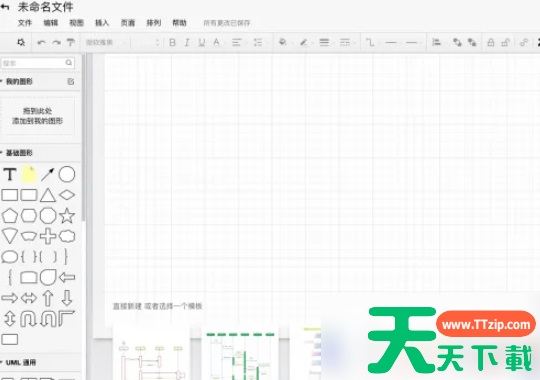Click the insert link chain icon
Viewport: 540px width, 380px height.
click(524, 42)
